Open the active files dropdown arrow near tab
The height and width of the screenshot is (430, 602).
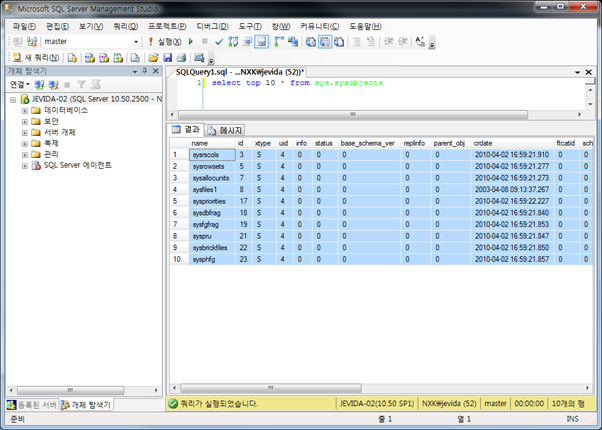pos(577,72)
